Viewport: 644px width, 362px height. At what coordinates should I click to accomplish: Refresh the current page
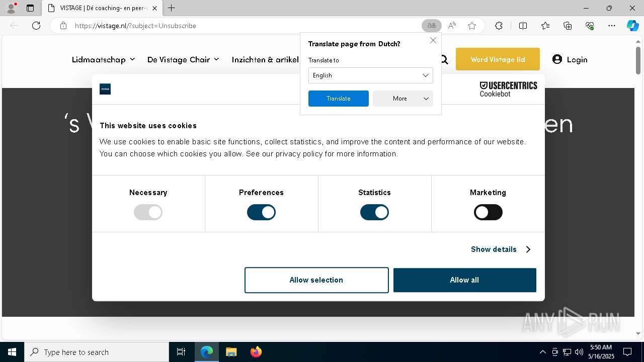(x=36, y=26)
